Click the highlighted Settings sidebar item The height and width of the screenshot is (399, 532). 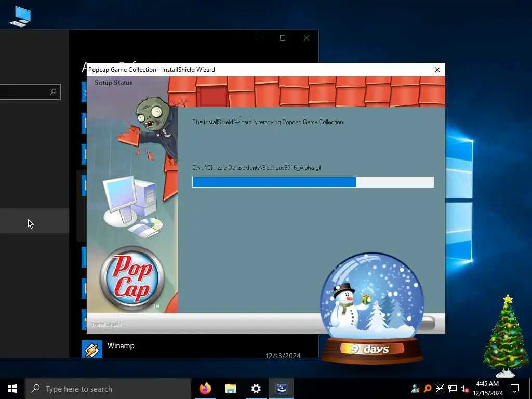click(34, 221)
